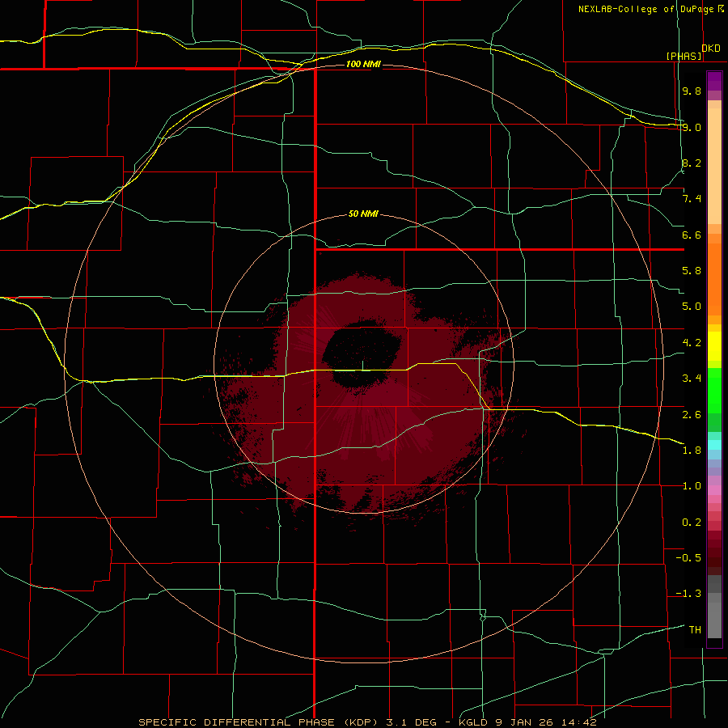Click the -1.3 scale value
The width and height of the screenshot is (728, 728).
[x=688, y=594]
